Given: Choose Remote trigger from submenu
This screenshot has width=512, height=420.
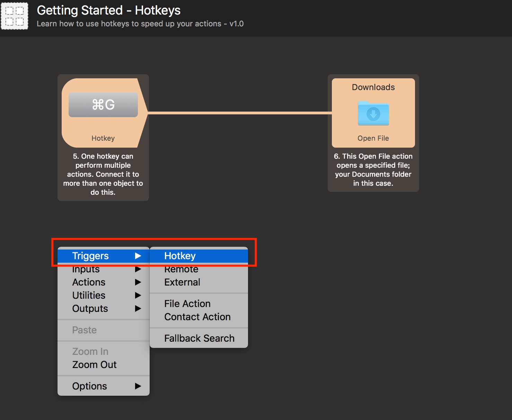Looking at the screenshot, I should [181, 270].
